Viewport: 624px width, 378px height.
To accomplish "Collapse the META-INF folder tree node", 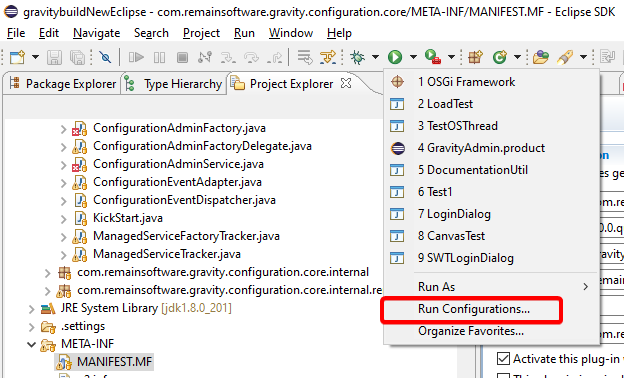I will click(x=32, y=344).
